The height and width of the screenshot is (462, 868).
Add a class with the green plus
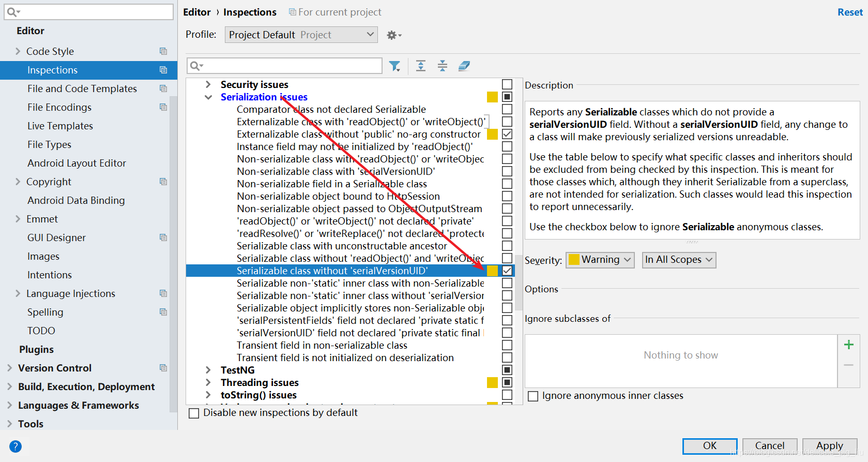849,345
